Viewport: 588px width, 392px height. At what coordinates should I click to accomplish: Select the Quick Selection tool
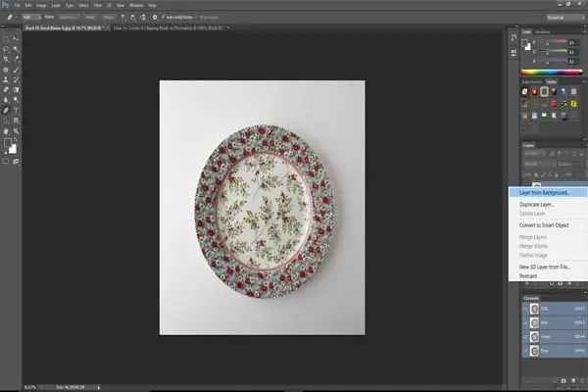click(16, 49)
